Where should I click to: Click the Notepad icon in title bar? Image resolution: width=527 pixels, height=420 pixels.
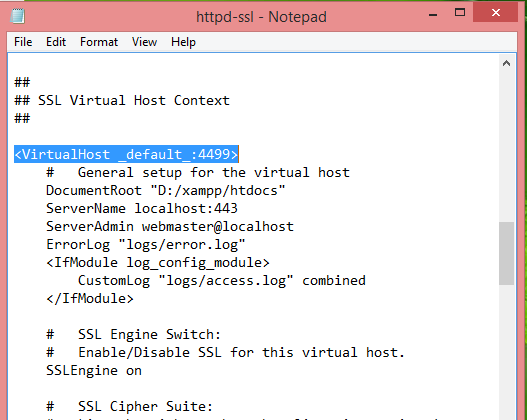coord(17,16)
